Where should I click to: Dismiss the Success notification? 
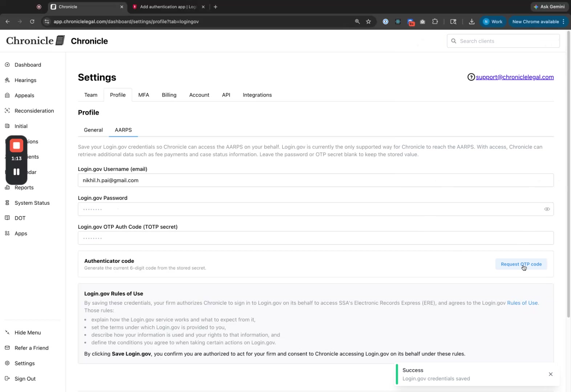pyautogui.click(x=551, y=374)
